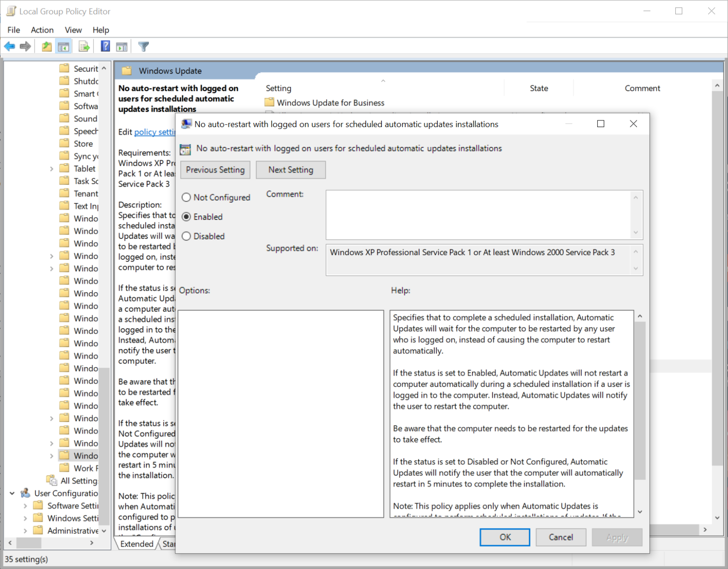728x569 pixels.
Task: Click the Back arrow toolbar icon
Action: (x=9, y=46)
